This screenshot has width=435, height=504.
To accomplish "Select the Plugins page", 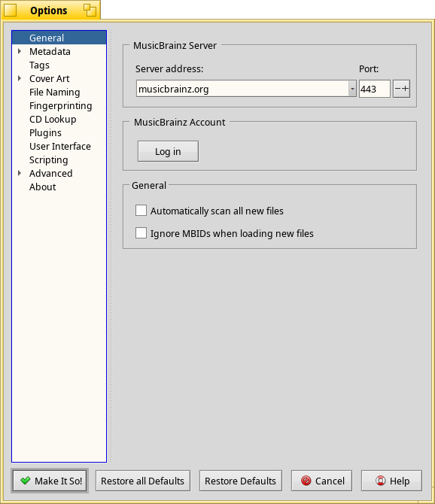I will pyautogui.click(x=45, y=132).
